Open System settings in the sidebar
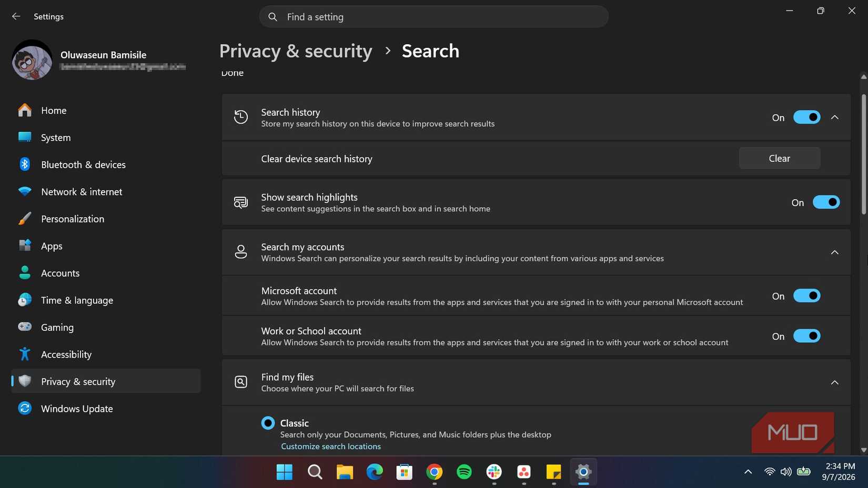Screen dimensions: 868x488 (106, 137)
